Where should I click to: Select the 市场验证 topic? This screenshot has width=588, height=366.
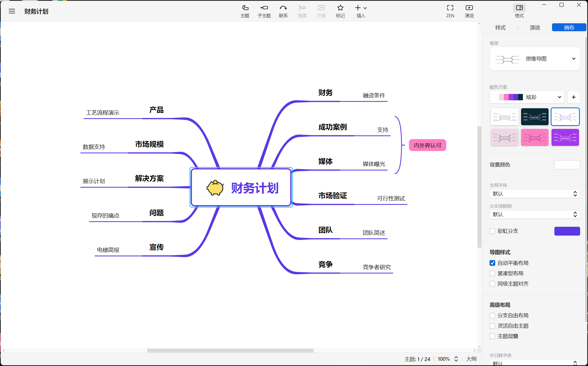[332, 196]
